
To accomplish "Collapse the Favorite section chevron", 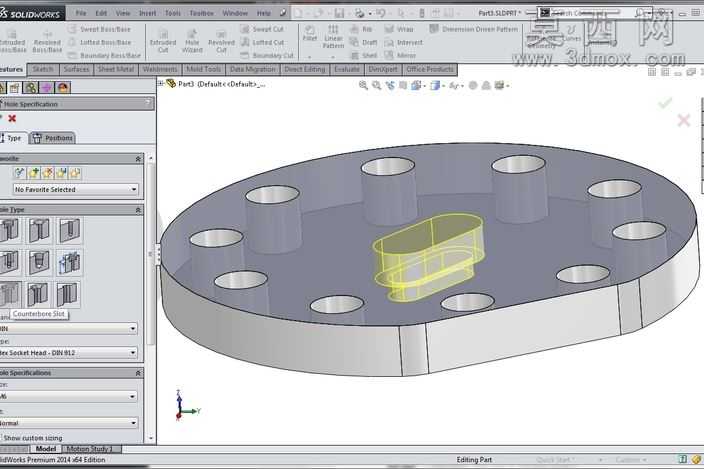I will click(x=138, y=159).
